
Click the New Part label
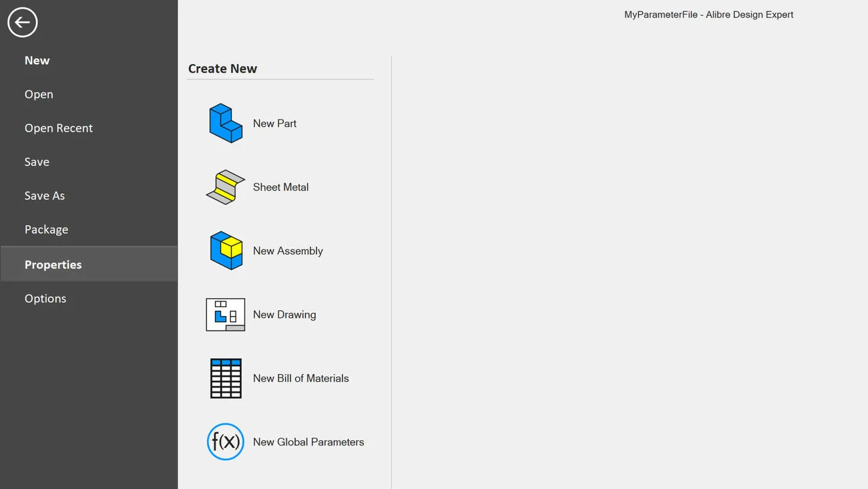click(x=274, y=124)
